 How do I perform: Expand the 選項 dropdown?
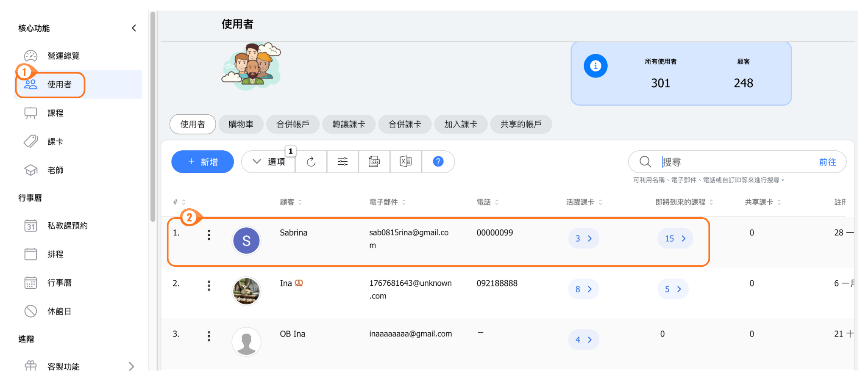[269, 162]
